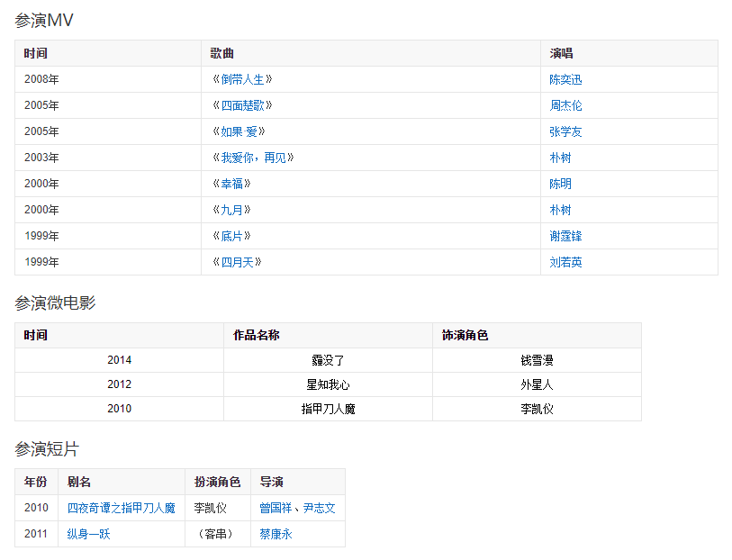This screenshot has height=560, width=732.
Task: Click the singer link 周杰伦
Action: [565, 105]
